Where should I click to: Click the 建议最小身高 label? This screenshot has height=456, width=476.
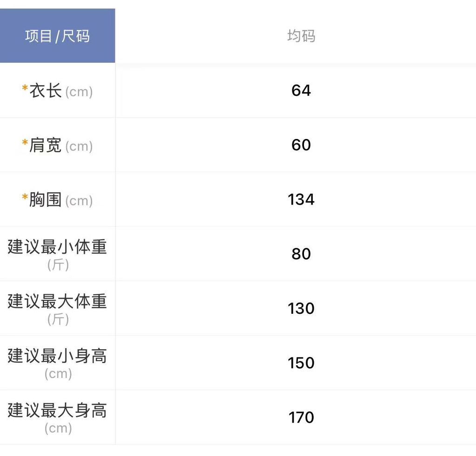(x=57, y=356)
